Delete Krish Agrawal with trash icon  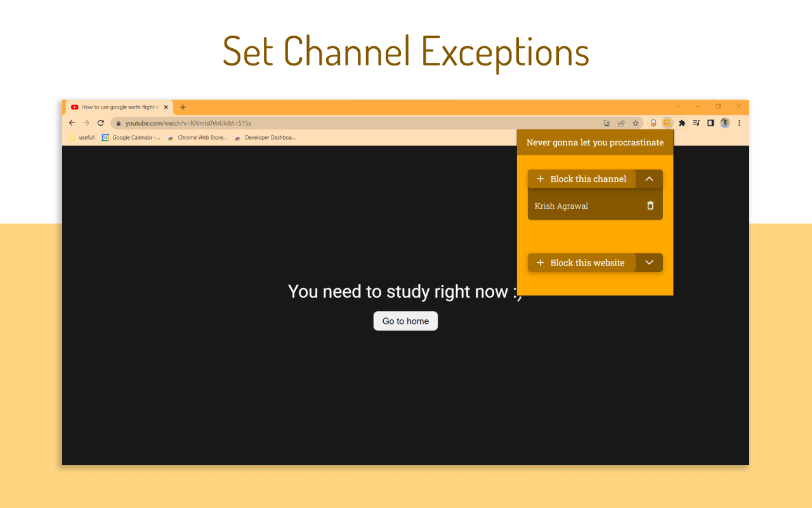click(650, 206)
